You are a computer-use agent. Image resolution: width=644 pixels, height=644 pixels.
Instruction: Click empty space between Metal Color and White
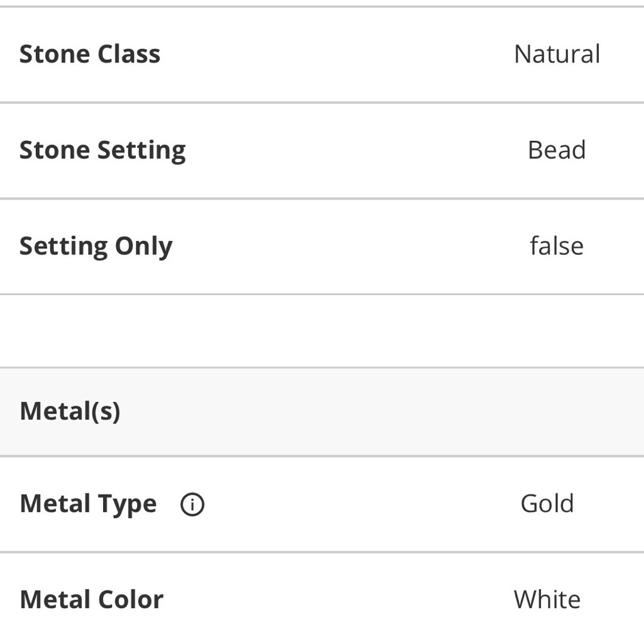coord(335,600)
